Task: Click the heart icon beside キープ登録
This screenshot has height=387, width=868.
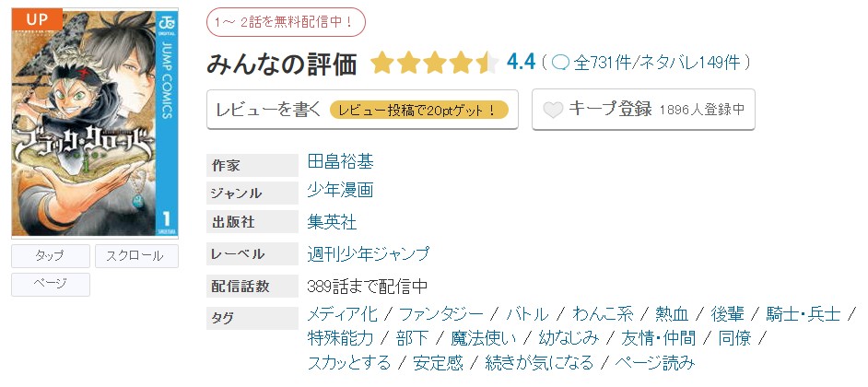Action: 552,110
